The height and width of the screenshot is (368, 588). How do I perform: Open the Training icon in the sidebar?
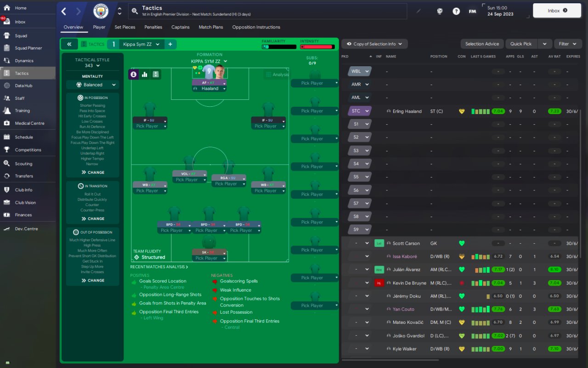point(6,110)
